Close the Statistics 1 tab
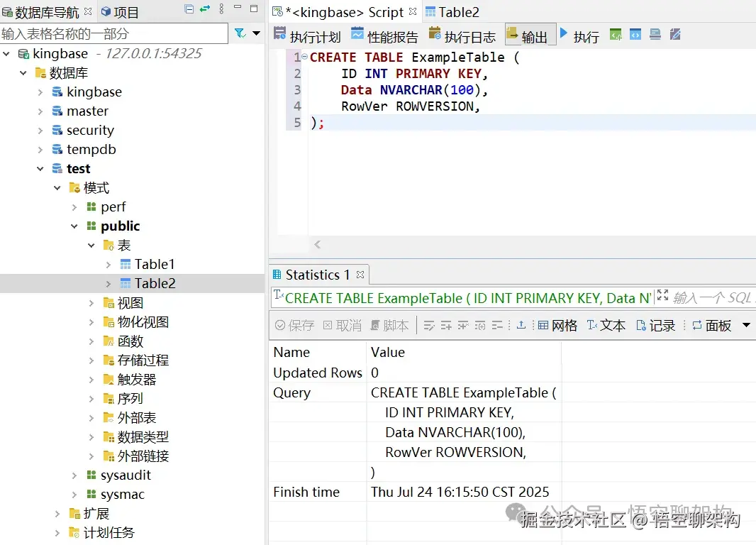756x545 pixels. point(360,275)
